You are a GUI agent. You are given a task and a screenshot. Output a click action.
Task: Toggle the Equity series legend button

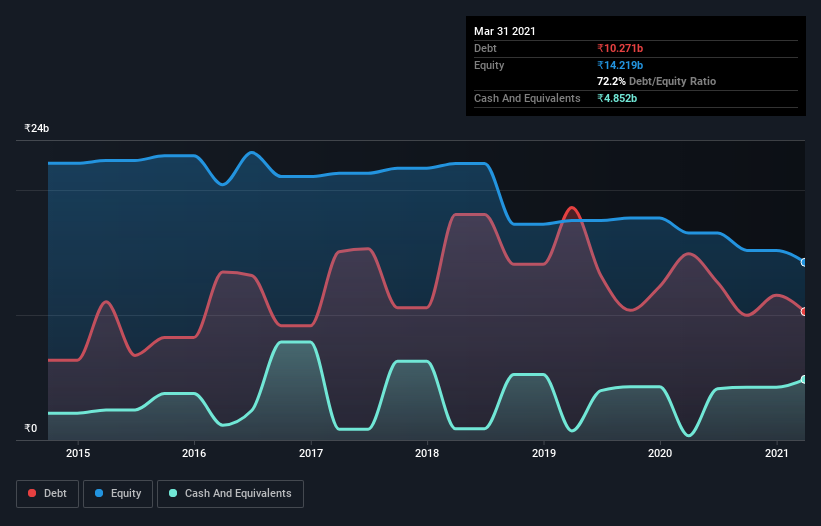coord(118,494)
